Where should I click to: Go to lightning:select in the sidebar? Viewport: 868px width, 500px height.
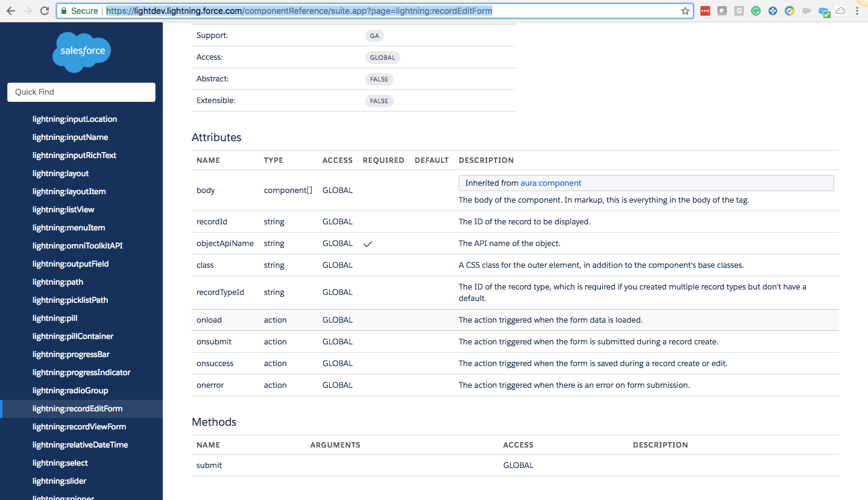pos(60,463)
